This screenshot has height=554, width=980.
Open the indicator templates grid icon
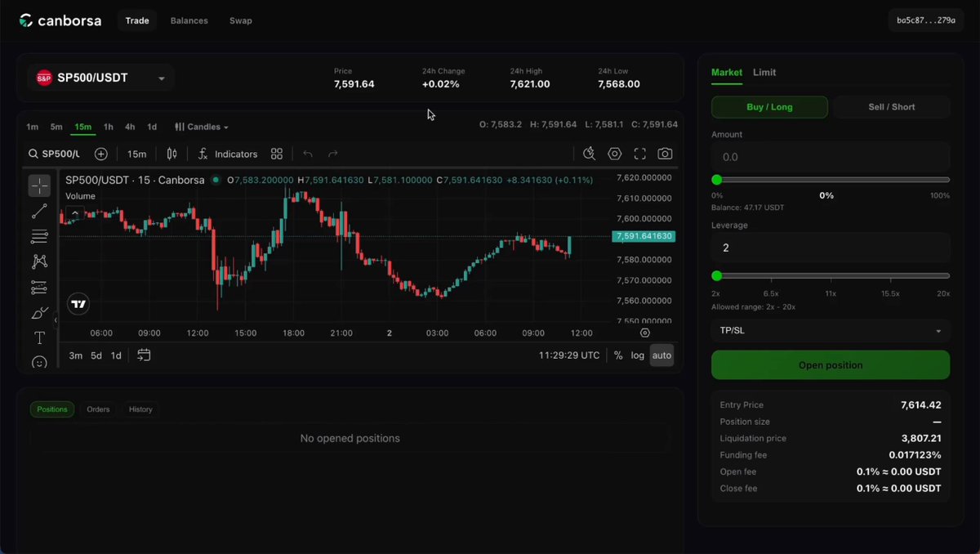pos(277,154)
